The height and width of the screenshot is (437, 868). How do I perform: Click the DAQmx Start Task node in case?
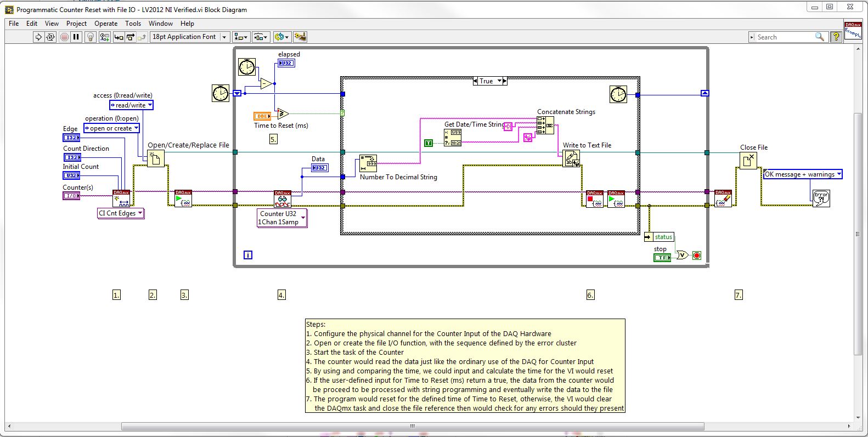point(616,198)
